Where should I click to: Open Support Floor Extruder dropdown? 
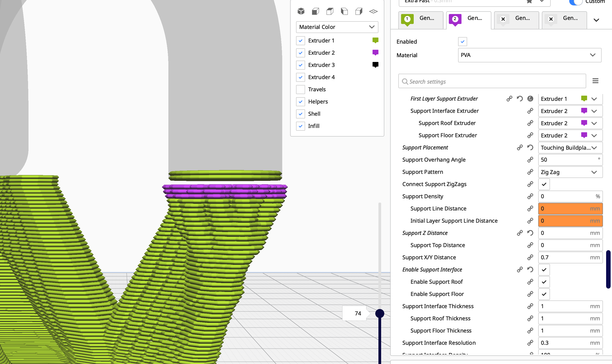pos(570,135)
